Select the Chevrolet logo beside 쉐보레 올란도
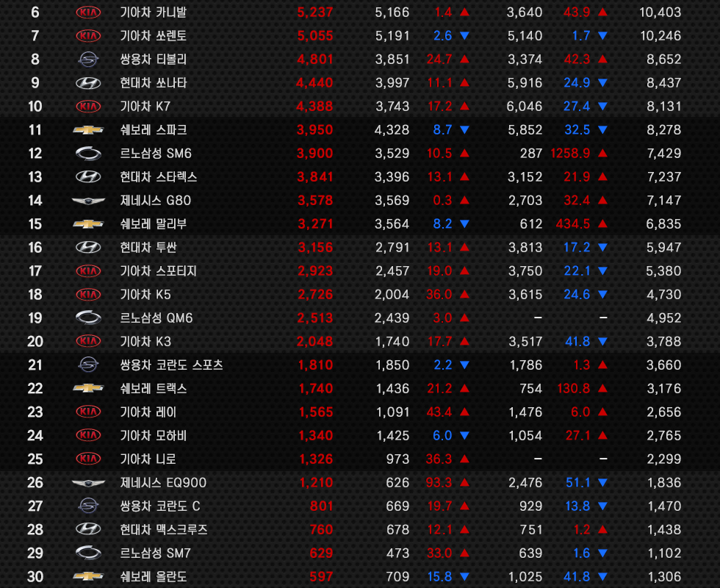720x588 pixels. [88, 577]
